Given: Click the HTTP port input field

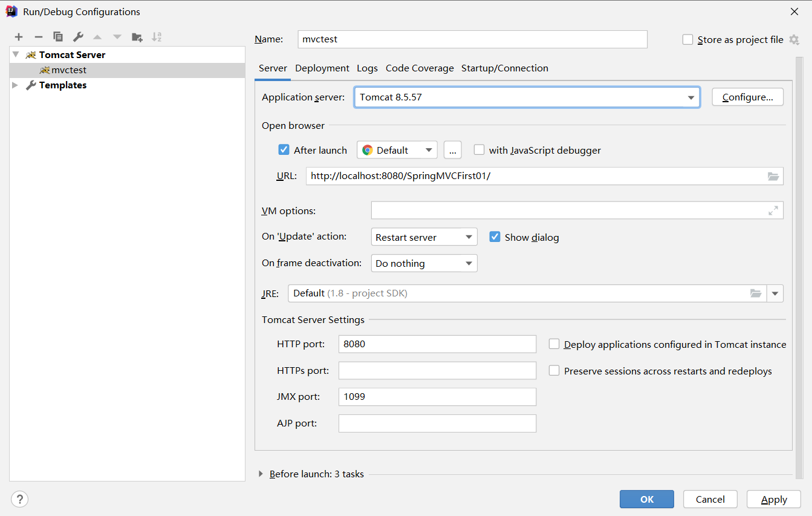Looking at the screenshot, I should pyautogui.click(x=437, y=344).
